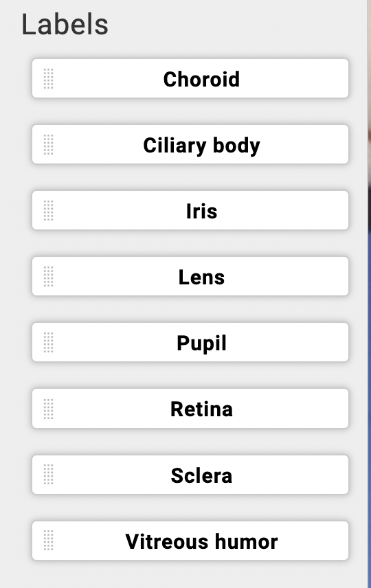Click the grip dots beside Pupil
Screen dimensions: 371x588
(48, 343)
